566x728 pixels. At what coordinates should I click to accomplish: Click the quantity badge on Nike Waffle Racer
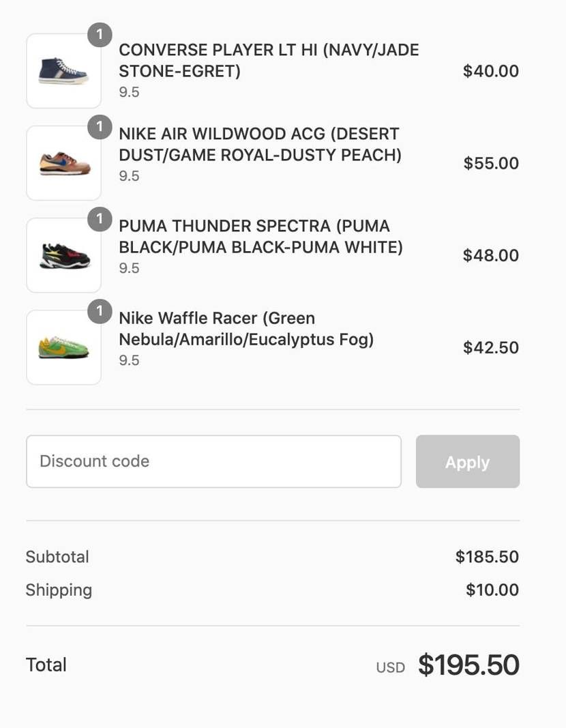tap(100, 311)
